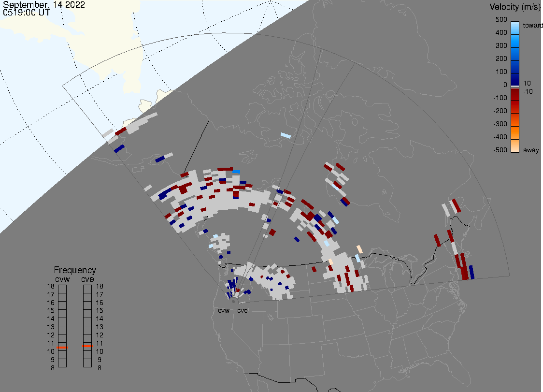Screen dimensions: 543x392
Task: Click top cell of cvw frequency bar
Action: 62,289
